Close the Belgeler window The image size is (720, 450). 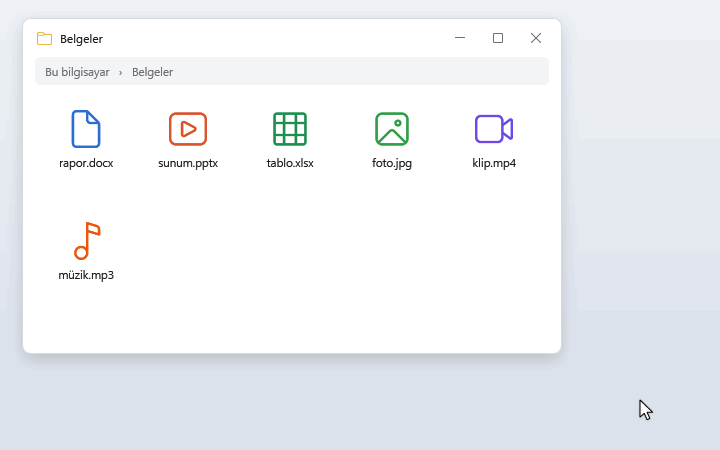click(x=536, y=38)
